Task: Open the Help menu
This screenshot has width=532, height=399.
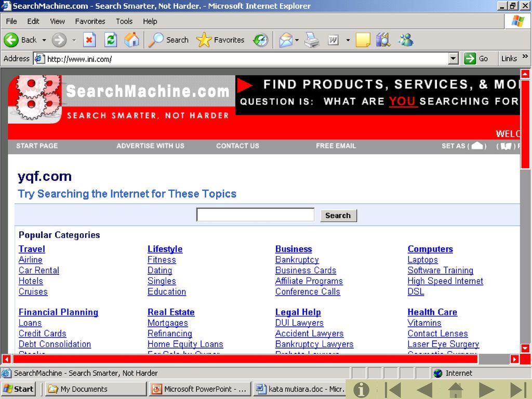Action: [150, 21]
